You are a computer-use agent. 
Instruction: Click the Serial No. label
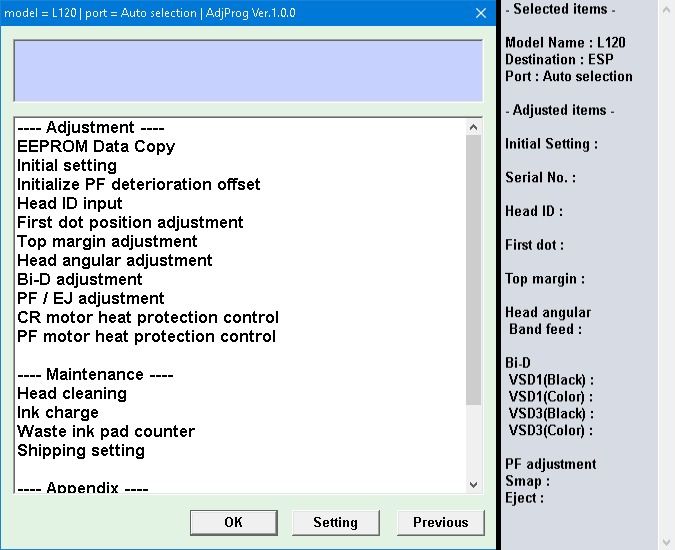(x=540, y=177)
